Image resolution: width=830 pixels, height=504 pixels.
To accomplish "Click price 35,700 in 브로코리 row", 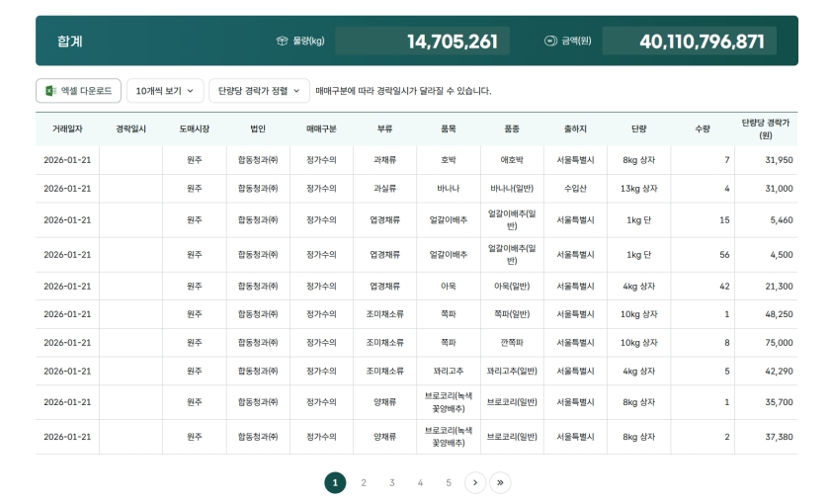I will click(779, 402).
